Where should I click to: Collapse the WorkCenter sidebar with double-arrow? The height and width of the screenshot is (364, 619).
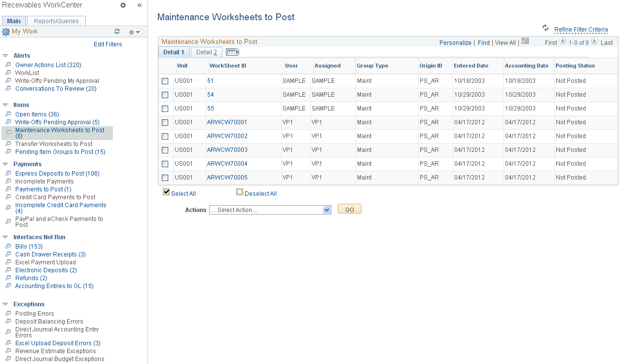(x=139, y=5)
